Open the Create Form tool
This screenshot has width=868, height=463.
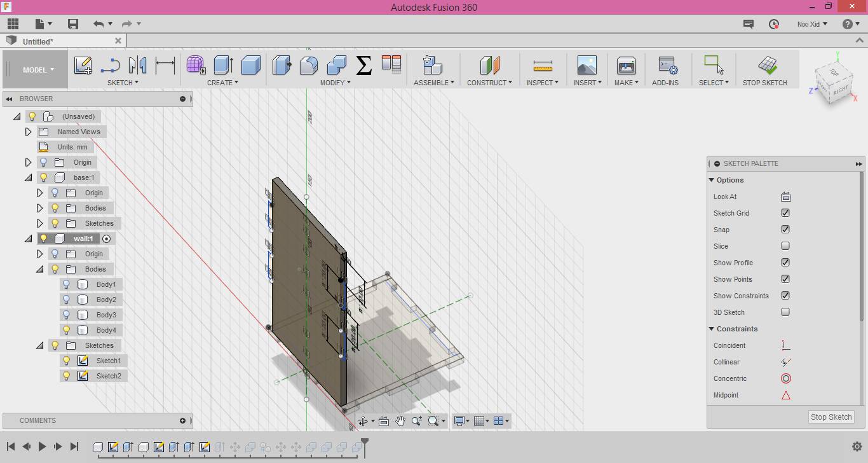pos(196,65)
